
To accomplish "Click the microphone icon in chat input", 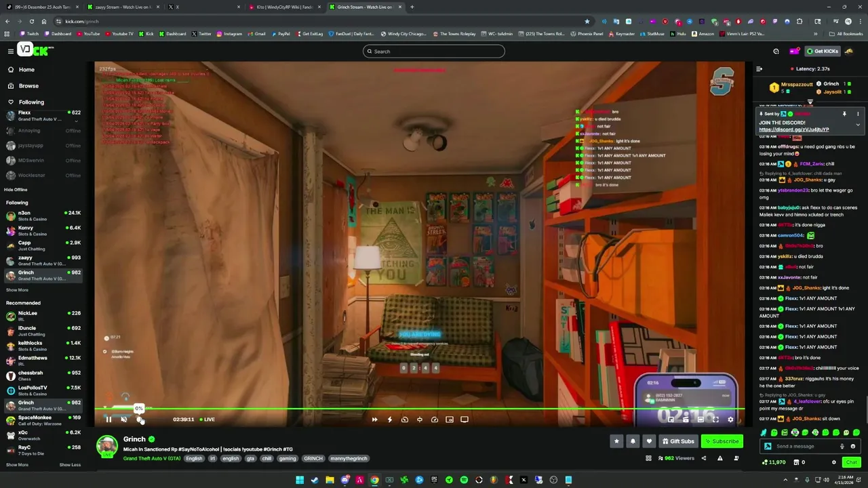I will pos(842,447).
